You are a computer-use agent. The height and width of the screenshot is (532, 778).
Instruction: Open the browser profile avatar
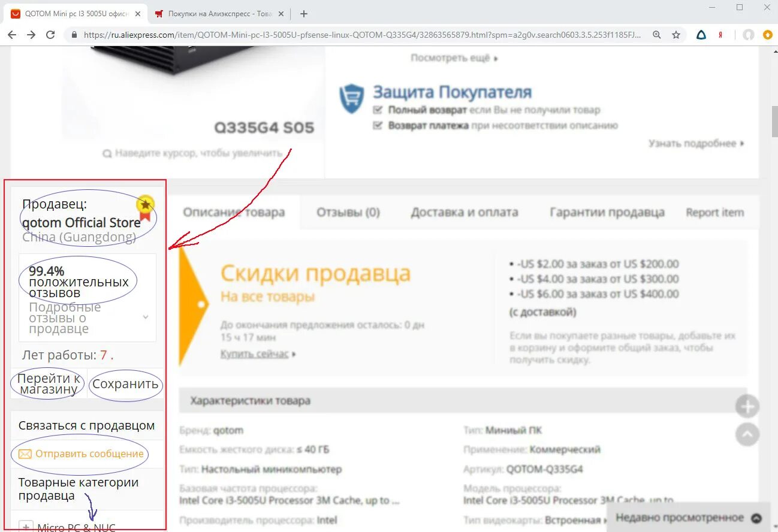(749, 35)
